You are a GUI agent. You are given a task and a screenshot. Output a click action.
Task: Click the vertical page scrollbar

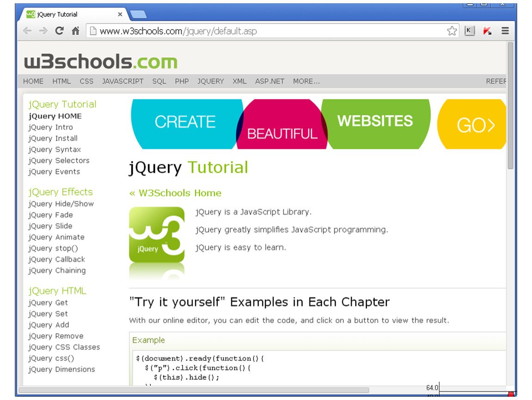[x=510, y=106]
